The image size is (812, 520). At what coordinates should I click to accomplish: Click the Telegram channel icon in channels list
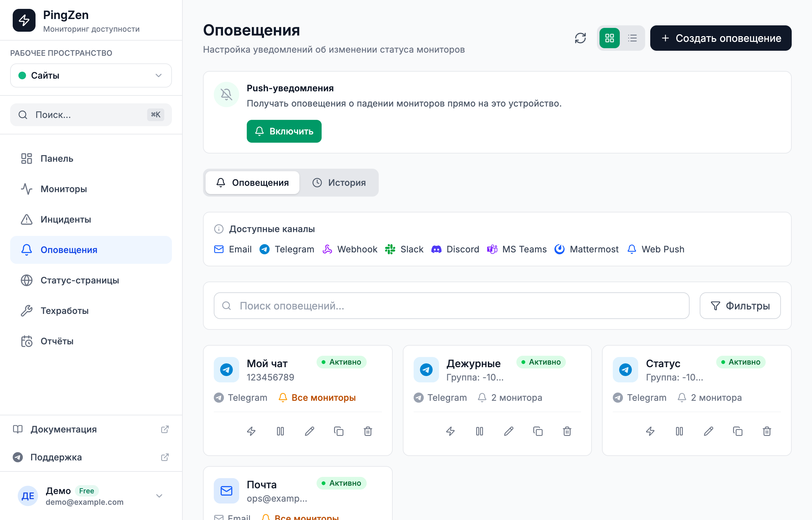(264, 249)
